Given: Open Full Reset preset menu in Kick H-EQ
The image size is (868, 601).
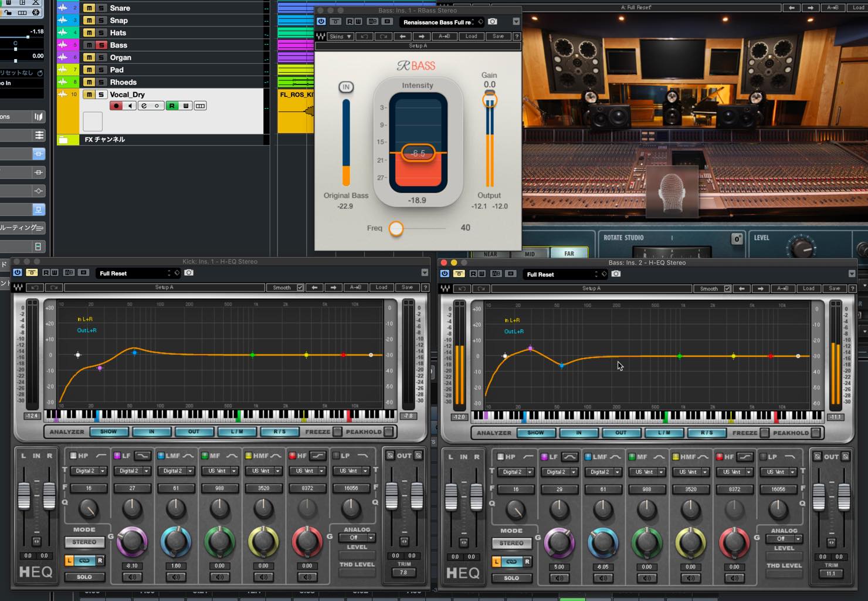Looking at the screenshot, I should click(x=138, y=274).
